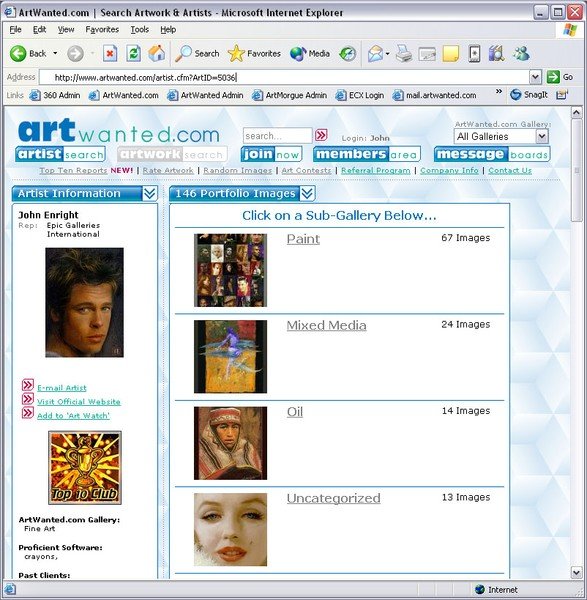Click the site search input field
The height and width of the screenshot is (600, 587).
tap(277, 136)
